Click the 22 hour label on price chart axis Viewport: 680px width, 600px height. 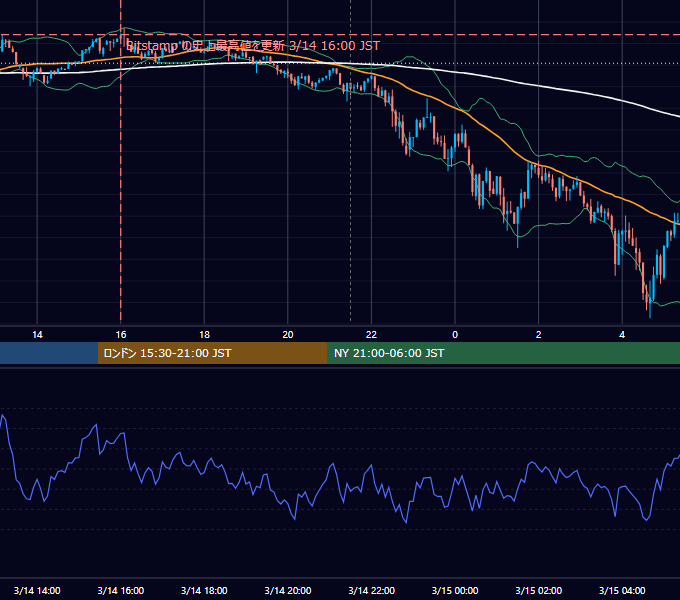371,335
